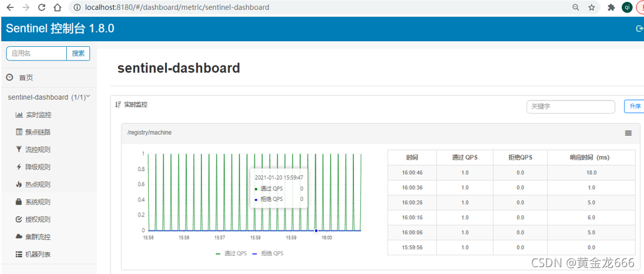Click the 拒绝QPS column header
This screenshot has width=644, height=274.
520,157
